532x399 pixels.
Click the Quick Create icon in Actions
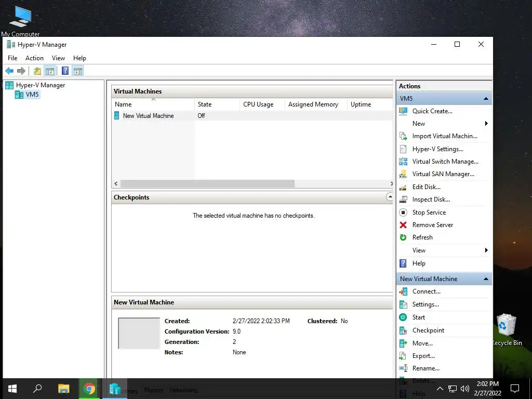point(403,111)
